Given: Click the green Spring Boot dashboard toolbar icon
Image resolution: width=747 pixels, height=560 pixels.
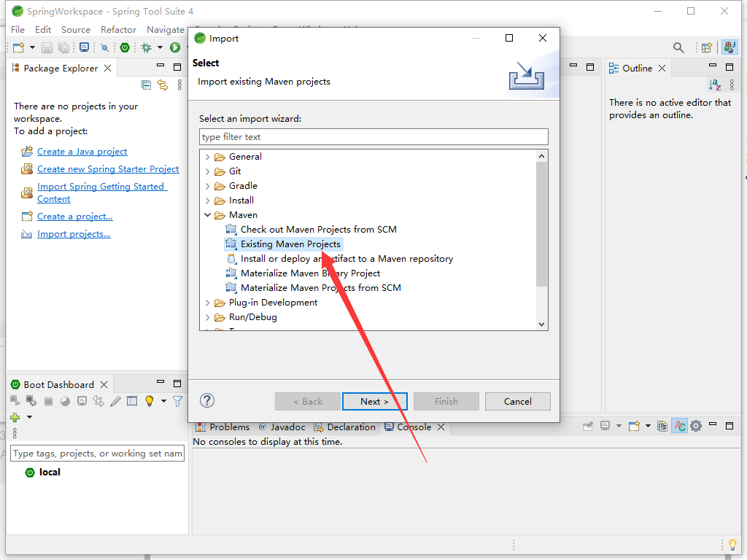Looking at the screenshot, I should [x=125, y=47].
